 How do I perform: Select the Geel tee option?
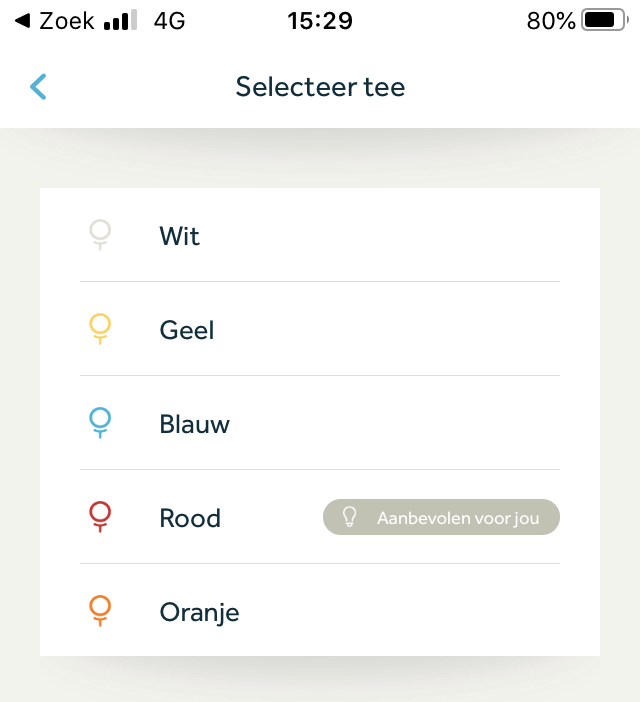click(187, 330)
